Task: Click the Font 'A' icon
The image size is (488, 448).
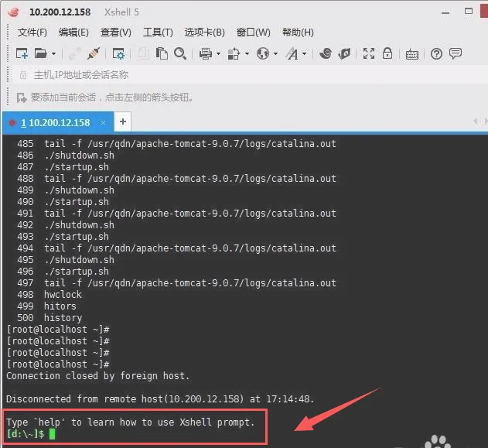Action: pos(292,53)
